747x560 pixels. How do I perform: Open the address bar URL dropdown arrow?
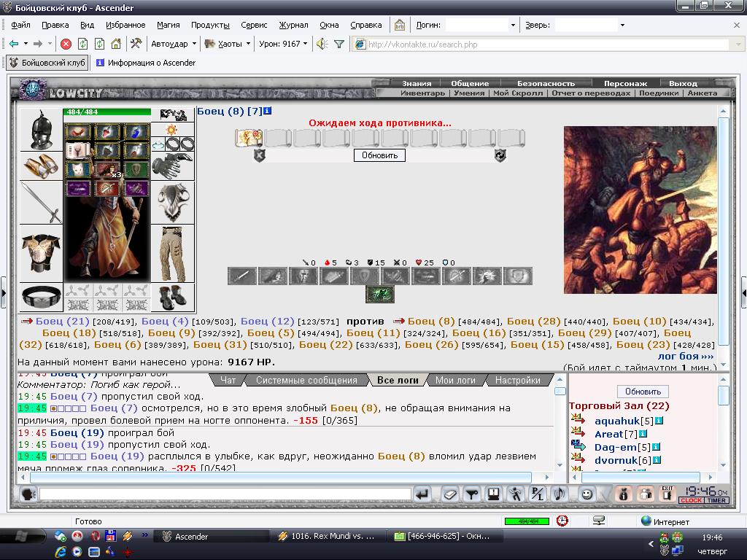tap(738, 44)
